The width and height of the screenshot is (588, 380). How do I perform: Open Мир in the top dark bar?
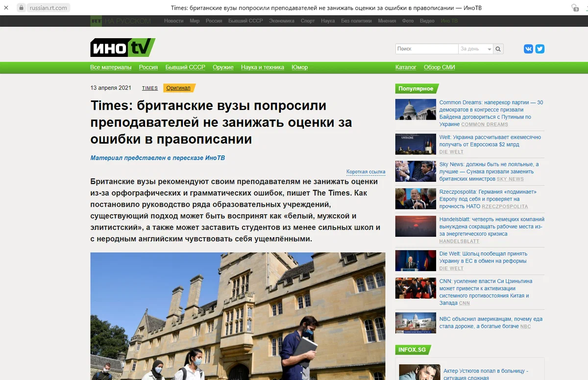pyautogui.click(x=195, y=21)
